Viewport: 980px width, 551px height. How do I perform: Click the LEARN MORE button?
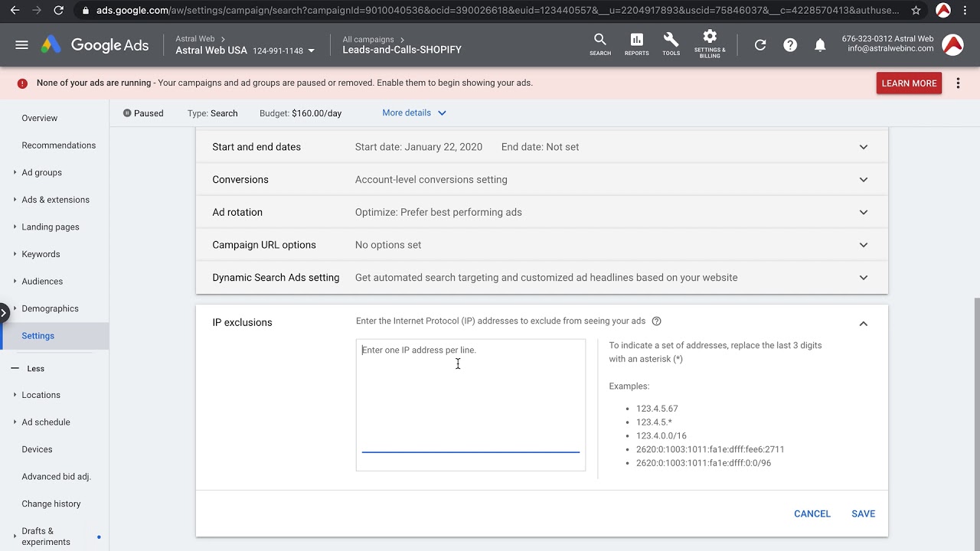909,83
